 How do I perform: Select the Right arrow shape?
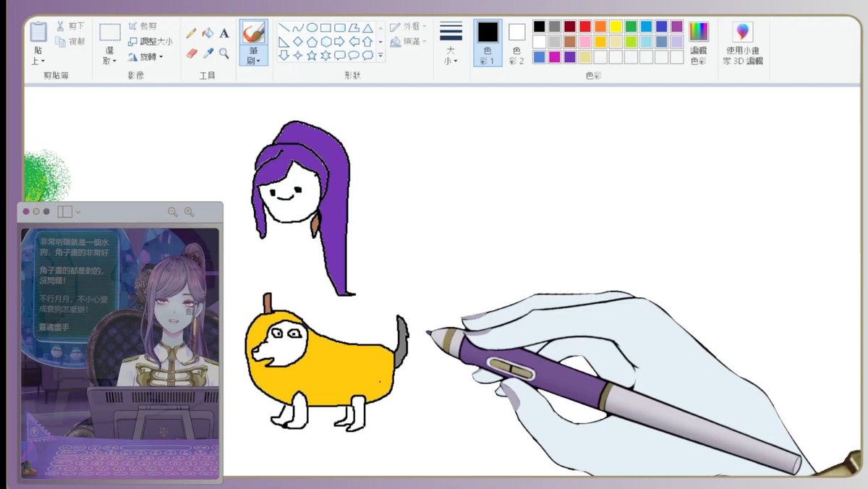pos(339,41)
